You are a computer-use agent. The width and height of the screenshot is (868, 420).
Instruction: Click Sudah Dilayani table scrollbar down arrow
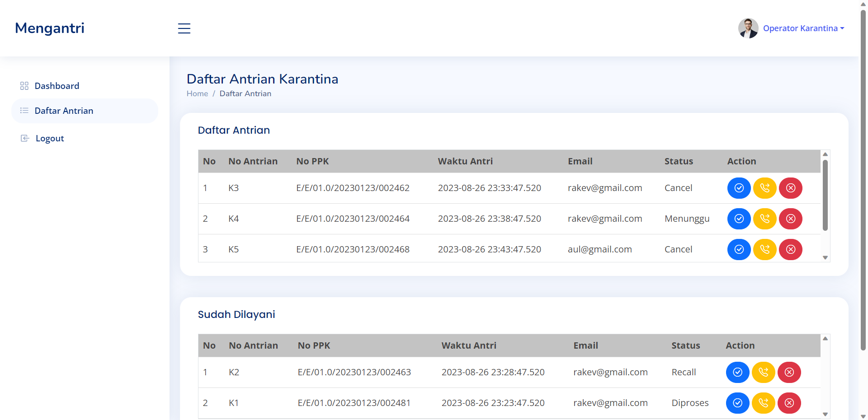point(825,414)
